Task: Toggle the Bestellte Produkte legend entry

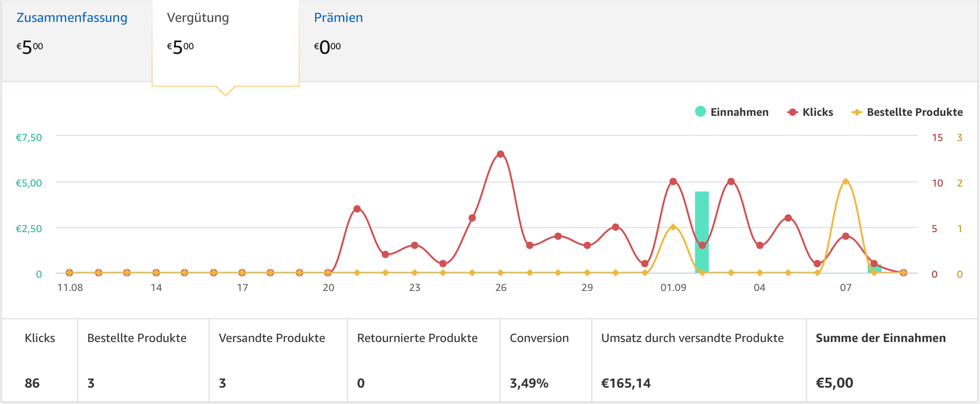Action: pos(907,112)
